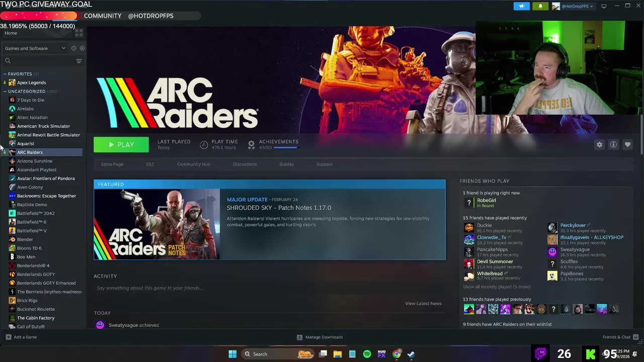
Task: Open the @HOTDROPFPS profile menu
Action: [150, 16]
